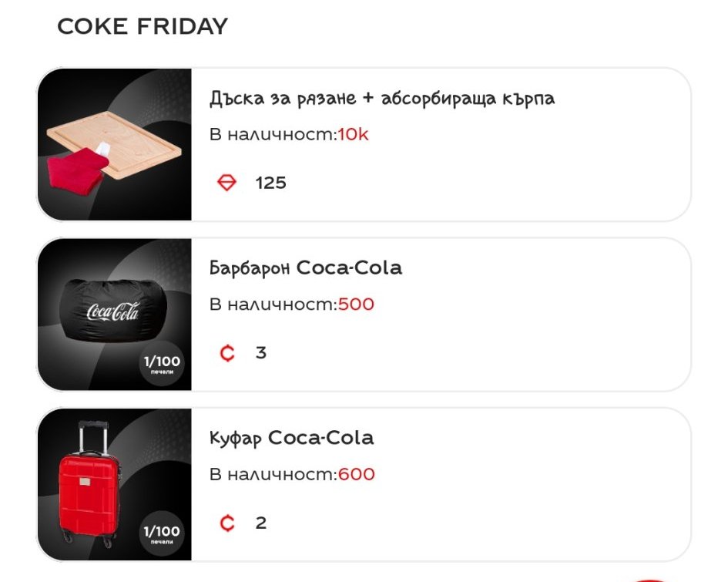The width and height of the screenshot is (728, 582).
Task: Open the red suitcase thumbnail
Action: click(114, 484)
